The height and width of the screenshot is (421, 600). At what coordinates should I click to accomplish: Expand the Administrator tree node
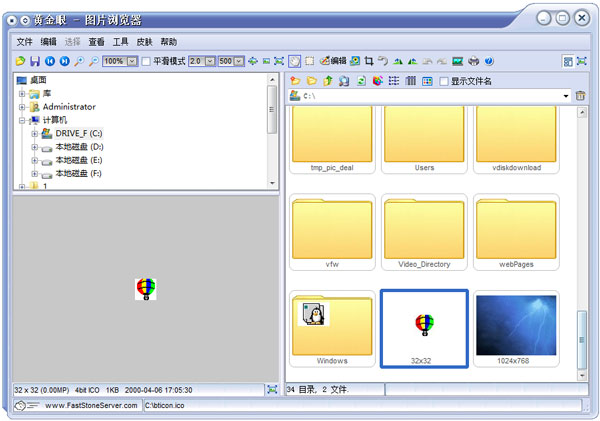[22, 107]
